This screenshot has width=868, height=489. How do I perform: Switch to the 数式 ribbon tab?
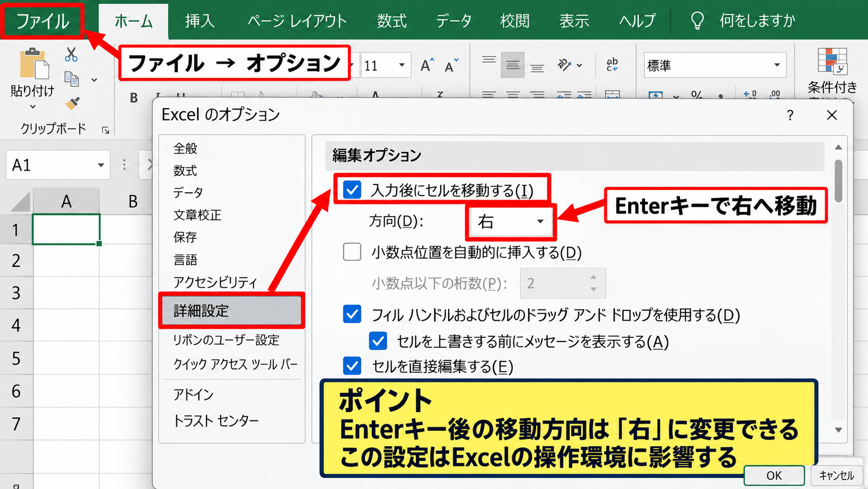[392, 21]
